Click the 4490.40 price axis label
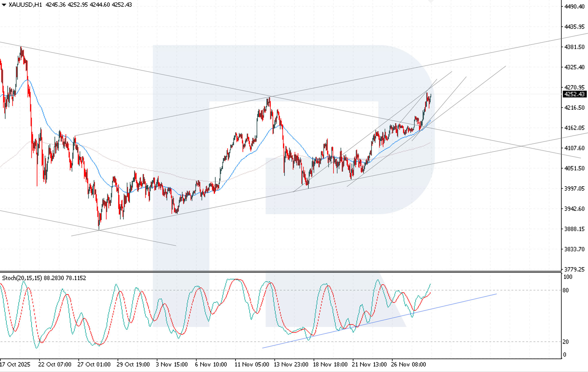 tap(574, 6)
